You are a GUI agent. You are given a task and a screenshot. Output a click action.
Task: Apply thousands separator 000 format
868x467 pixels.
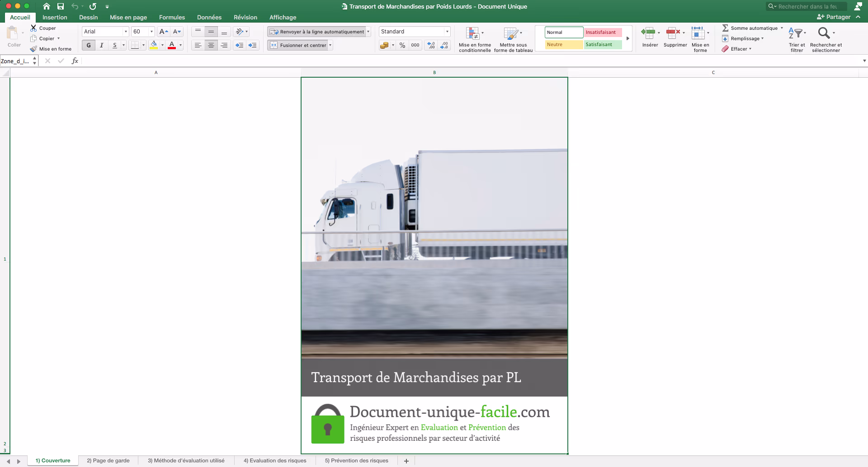click(415, 45)
